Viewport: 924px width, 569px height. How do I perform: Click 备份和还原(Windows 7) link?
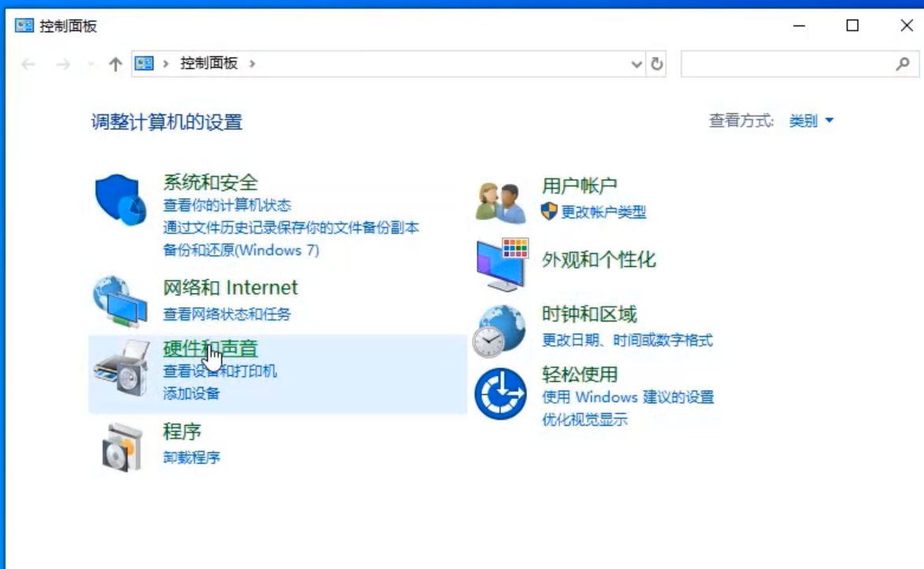pyautogui.click(x=241, y=250)
